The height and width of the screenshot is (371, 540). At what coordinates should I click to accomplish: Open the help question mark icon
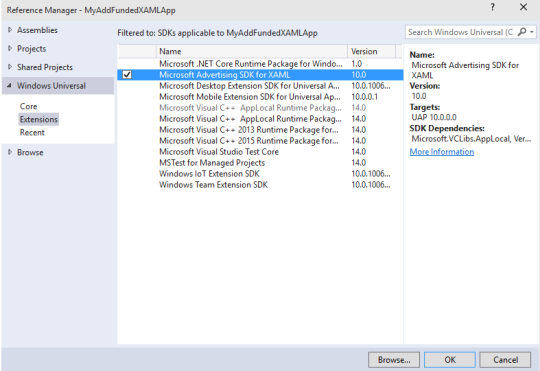tap(492, 7)
